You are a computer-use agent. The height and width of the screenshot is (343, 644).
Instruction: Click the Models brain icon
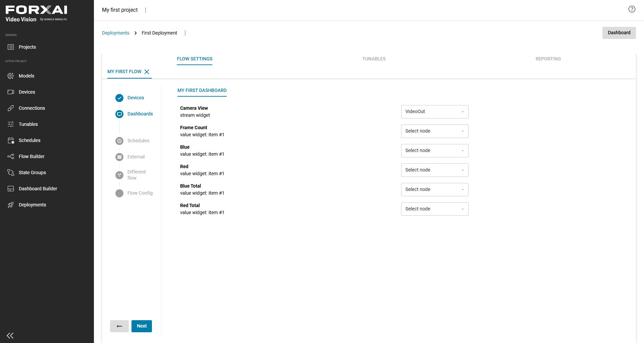point(11,76)
